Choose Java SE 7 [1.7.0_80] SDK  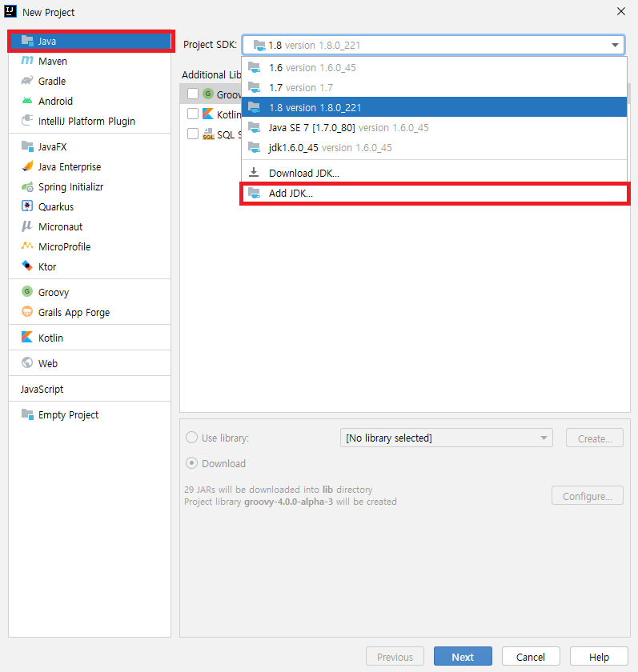434,128
